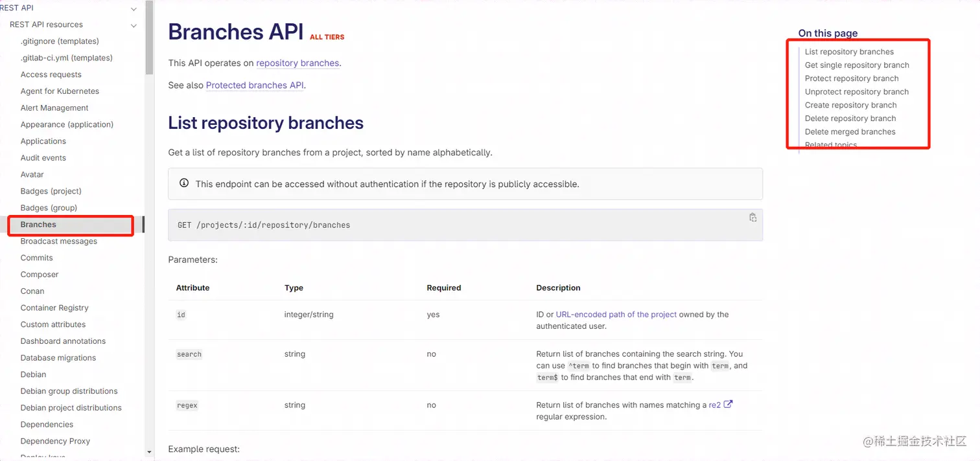Open the re2 regular expression link
The image size is (980, 461).
point(714,405)
